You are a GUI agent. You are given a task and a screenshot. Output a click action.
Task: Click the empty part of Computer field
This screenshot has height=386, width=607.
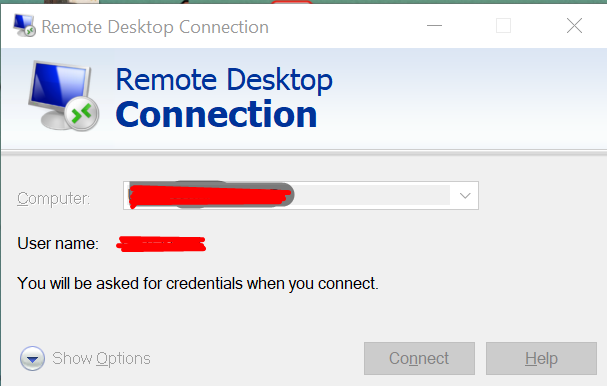point(372,196)
